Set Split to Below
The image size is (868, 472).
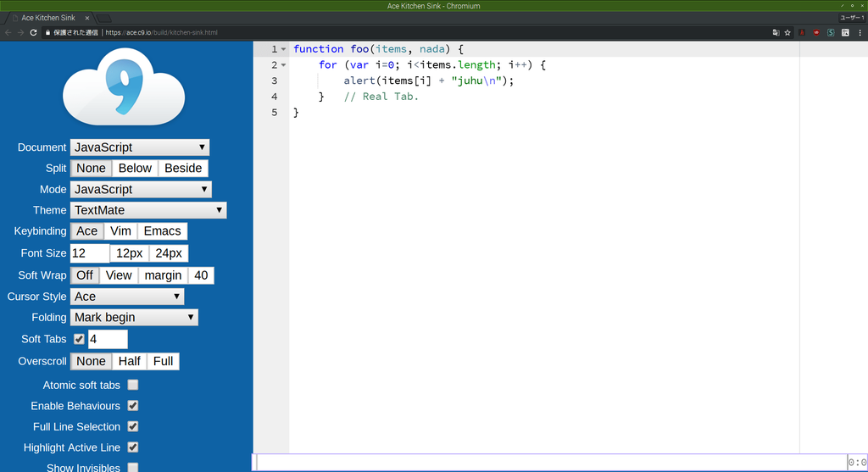pyautogui.click(x=135, y=169)
